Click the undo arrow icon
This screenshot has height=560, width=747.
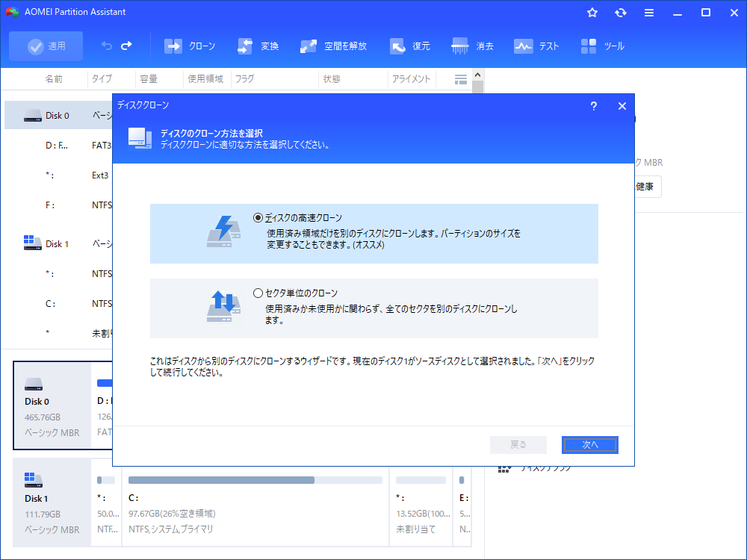tap(106, 46)
